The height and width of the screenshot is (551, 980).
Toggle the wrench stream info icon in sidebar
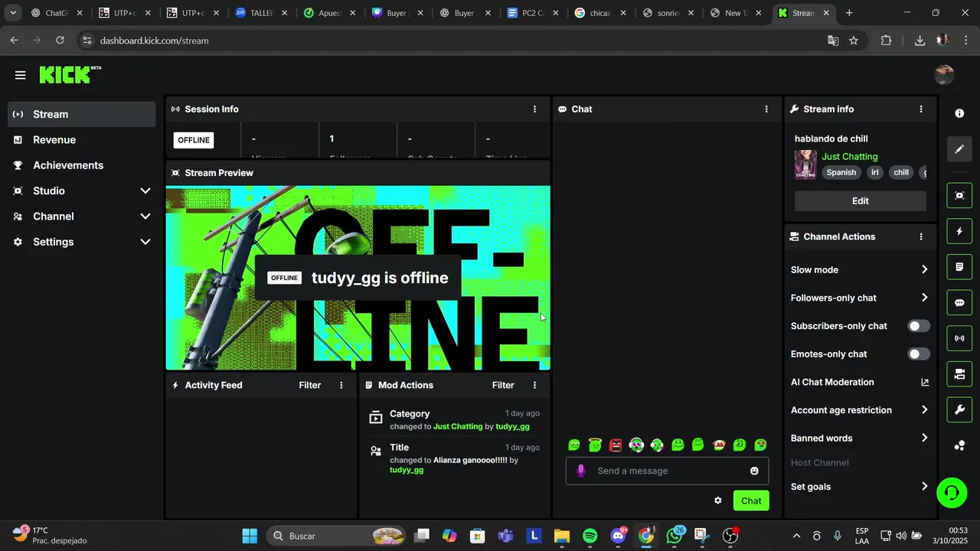(x=959, y=410)
